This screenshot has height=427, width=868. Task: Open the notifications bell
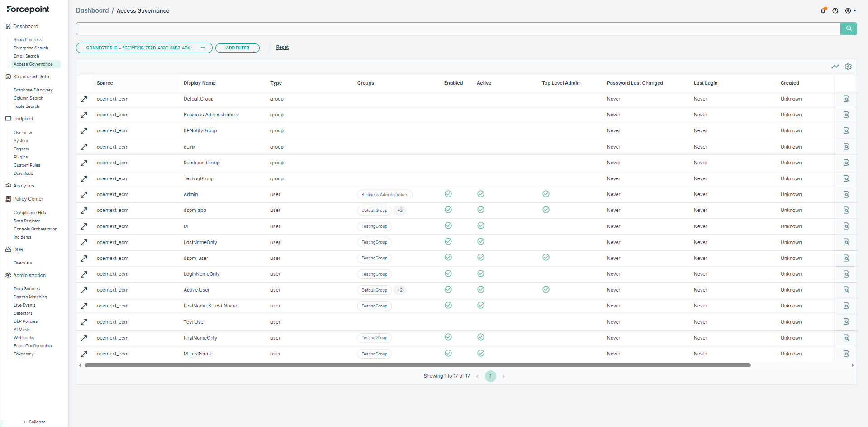tap(823, 10)
